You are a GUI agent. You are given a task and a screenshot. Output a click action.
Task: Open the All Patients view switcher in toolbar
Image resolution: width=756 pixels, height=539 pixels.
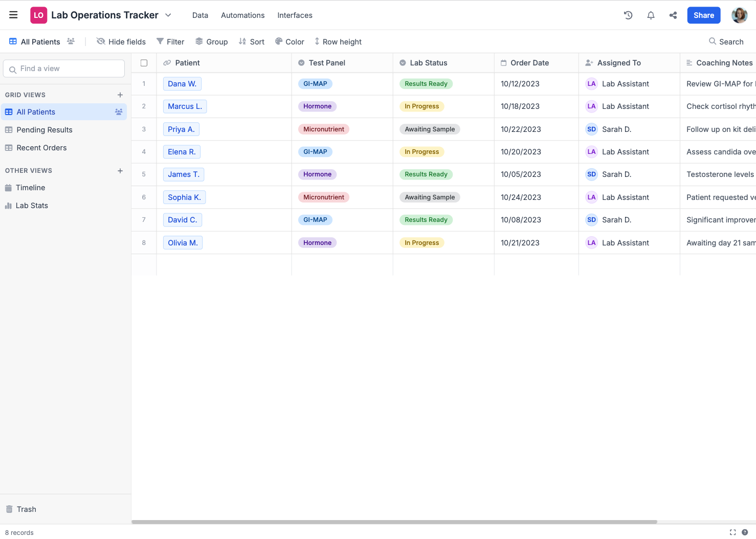[x=35, y=41]
